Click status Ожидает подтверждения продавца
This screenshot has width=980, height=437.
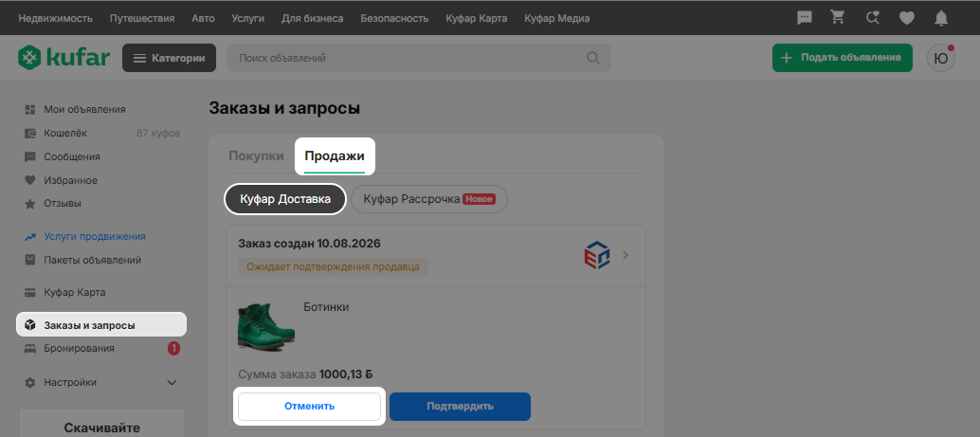(x=333, y=267)
